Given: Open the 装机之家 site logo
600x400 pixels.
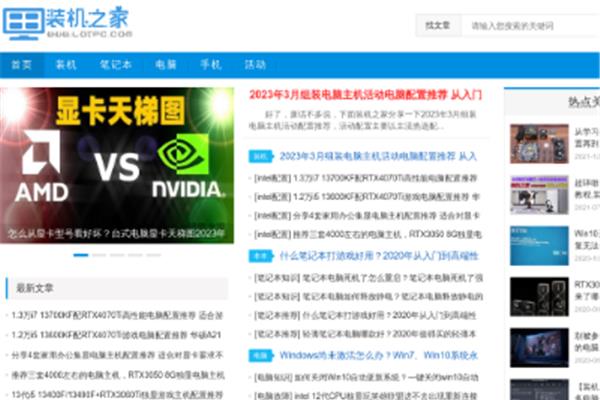Looking at the screenshot, I should (x=67, y=23).
